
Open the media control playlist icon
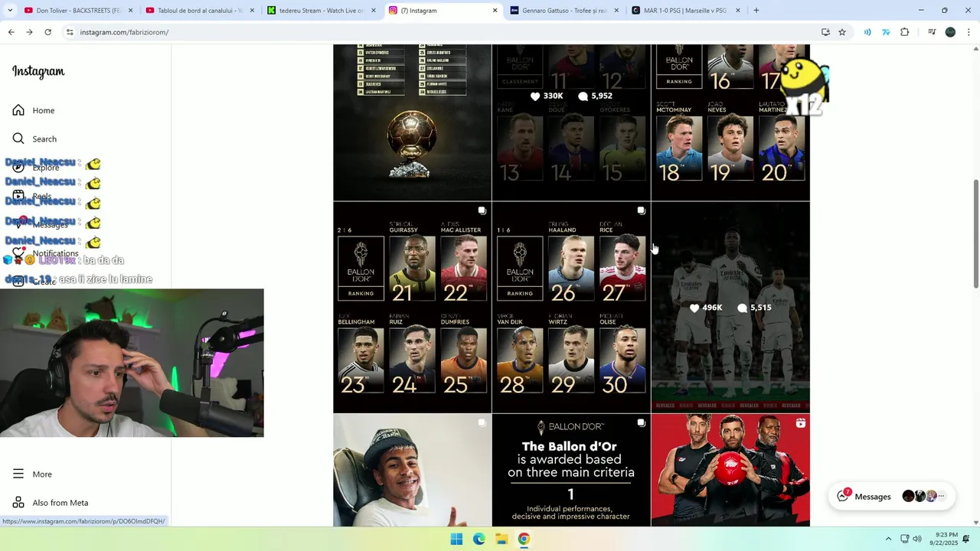pyautogui.click(x=932, y=32)
